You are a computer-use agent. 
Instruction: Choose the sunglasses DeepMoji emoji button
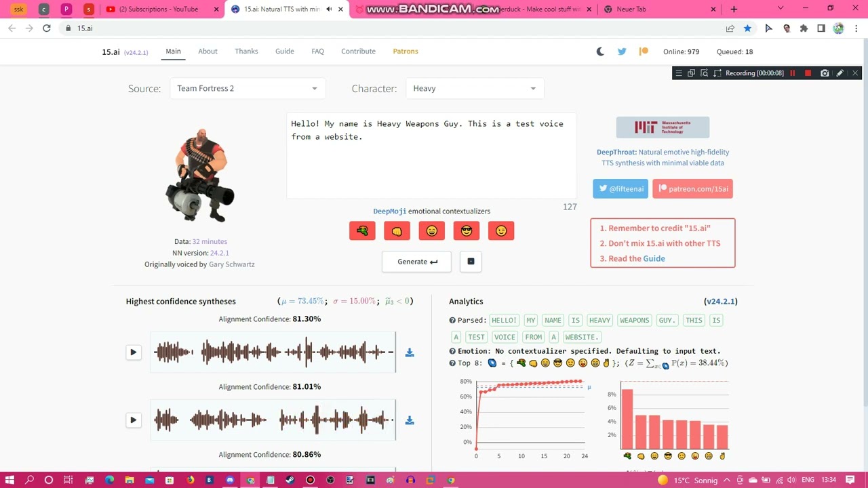pyautogui.click(x=466, y=231)
